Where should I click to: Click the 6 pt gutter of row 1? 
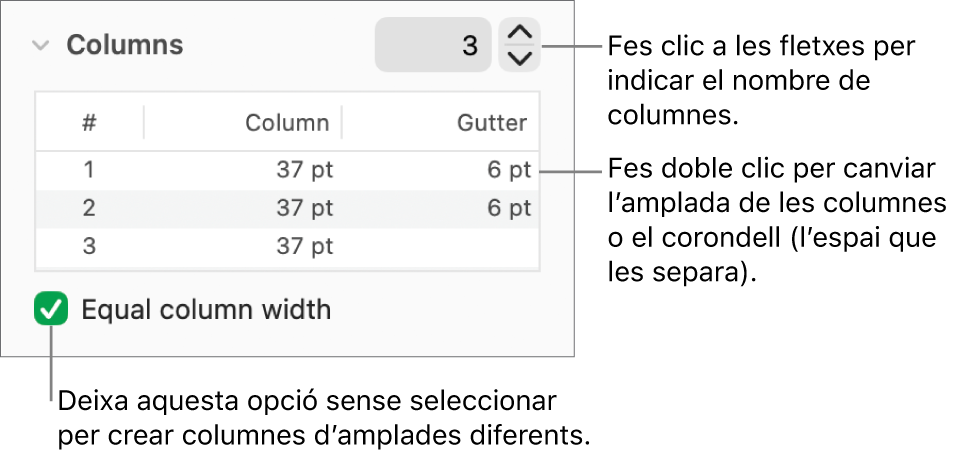(x=509, y=170)
